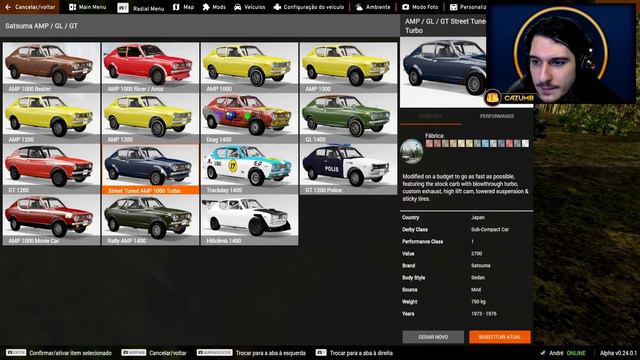640x360 pixels.
Task: Click Substituir Atual button
Action: pyautogui.click(x=500, y=337)
